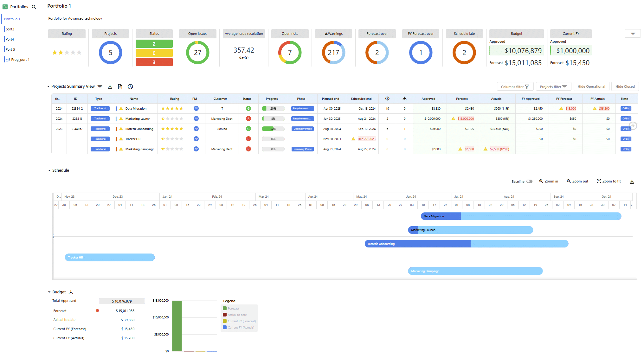Click the AP manager avatar for Marketing Launch
This screenshot has height=358, width=644.
[196, 118]
